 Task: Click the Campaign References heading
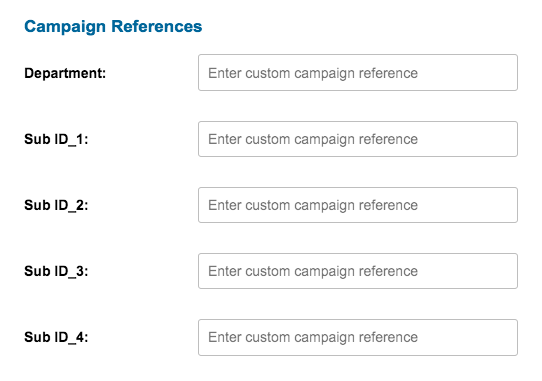pyautogui.click(x=113, y=27)
